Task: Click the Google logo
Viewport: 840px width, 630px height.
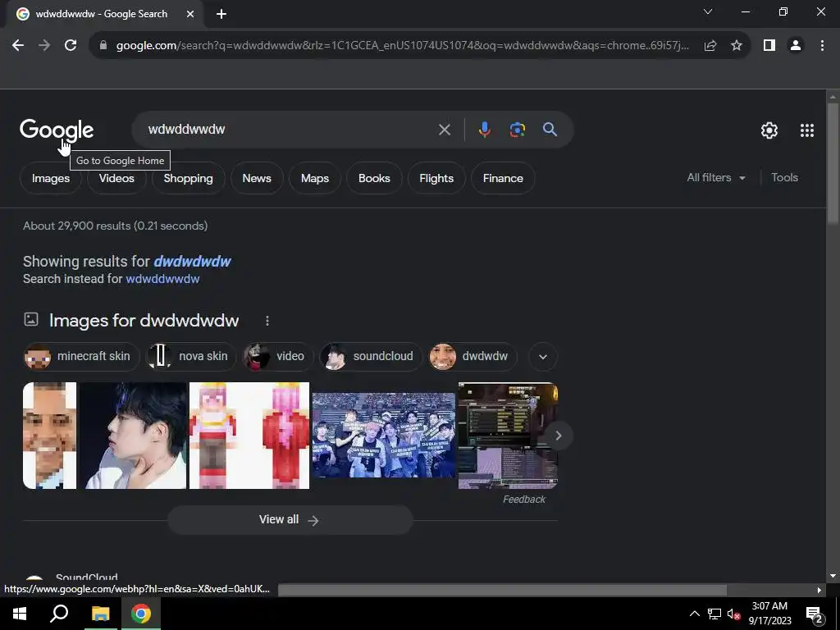Action: coord(57,130)
